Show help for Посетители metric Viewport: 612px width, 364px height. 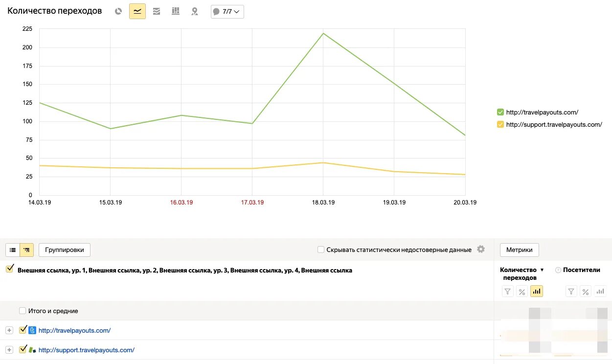558,270
